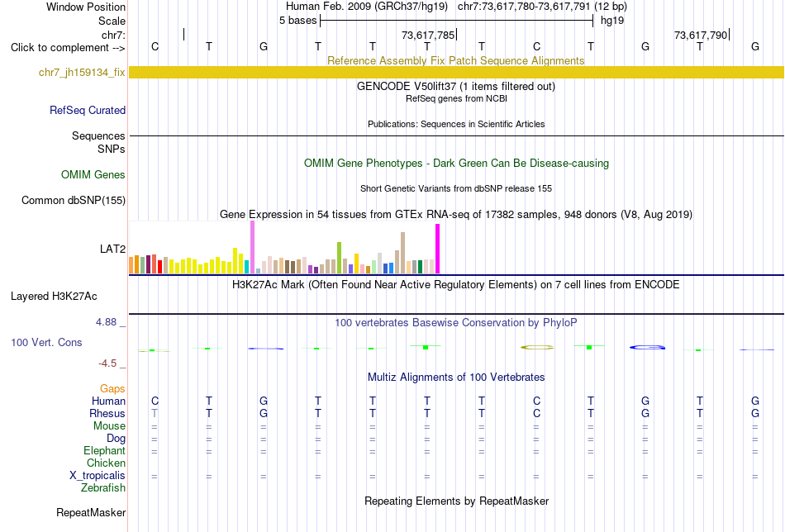Click the SNPs track label

coord(112,150)
